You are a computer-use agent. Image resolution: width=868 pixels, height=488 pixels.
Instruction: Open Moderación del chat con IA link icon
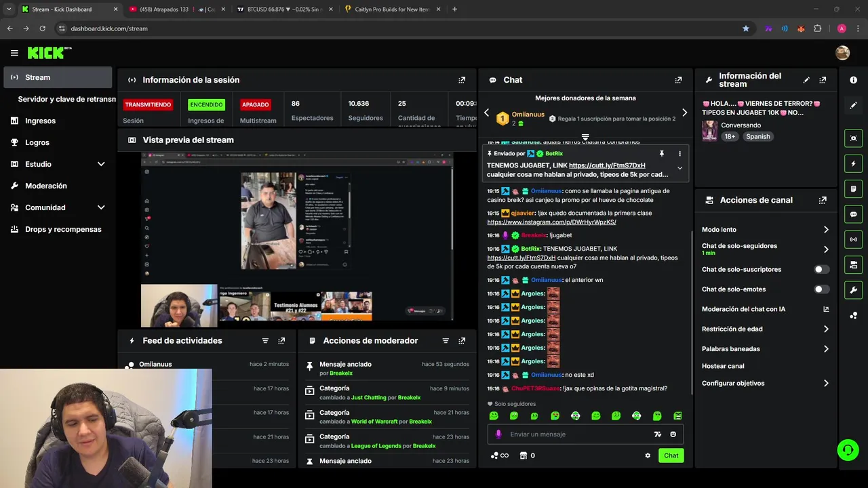826,309
